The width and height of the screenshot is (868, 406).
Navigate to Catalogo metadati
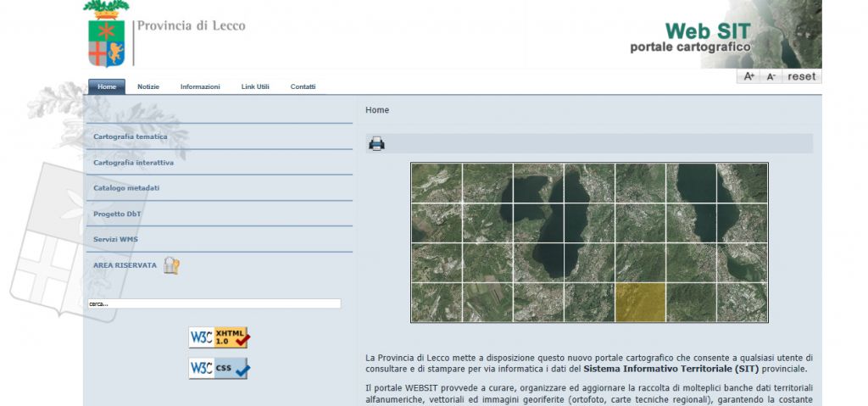coord(126,187)
